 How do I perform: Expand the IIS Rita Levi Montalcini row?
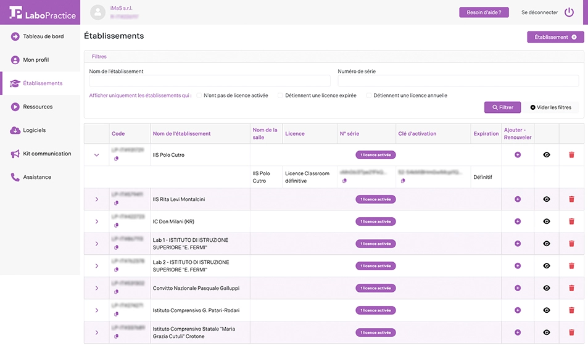click(96, 199)
